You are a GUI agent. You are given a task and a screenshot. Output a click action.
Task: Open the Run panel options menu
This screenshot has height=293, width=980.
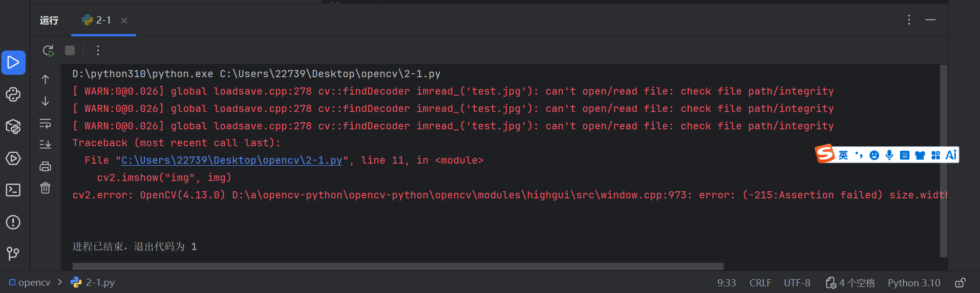tap(909, 20)
